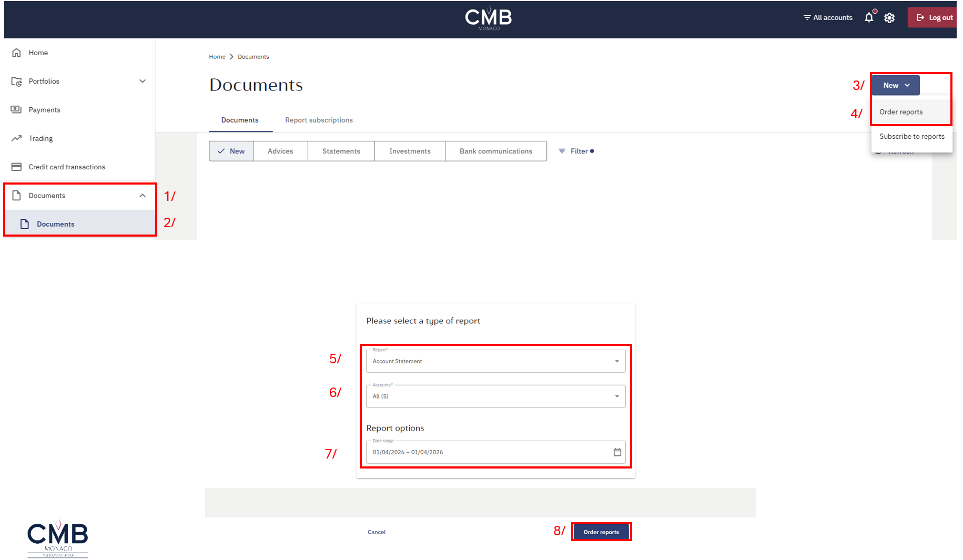
Task: Toggle the Statements filter
Action: click(x=341, y=151)
